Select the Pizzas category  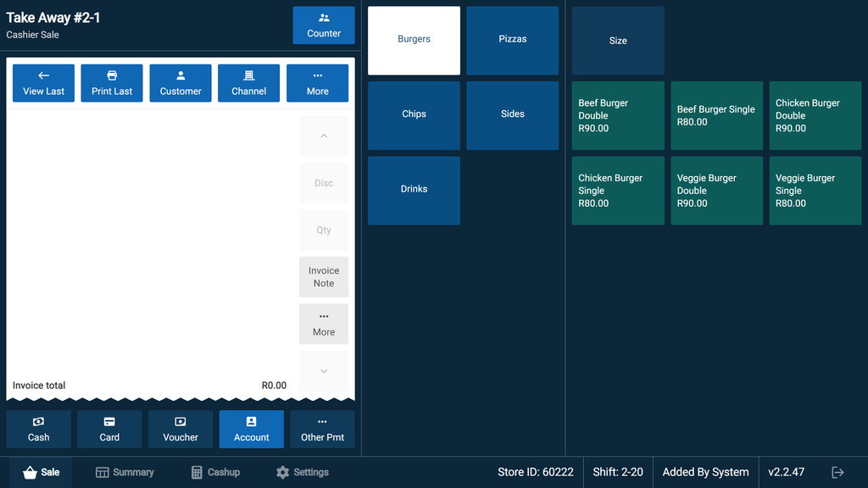[x=513, y=41]
